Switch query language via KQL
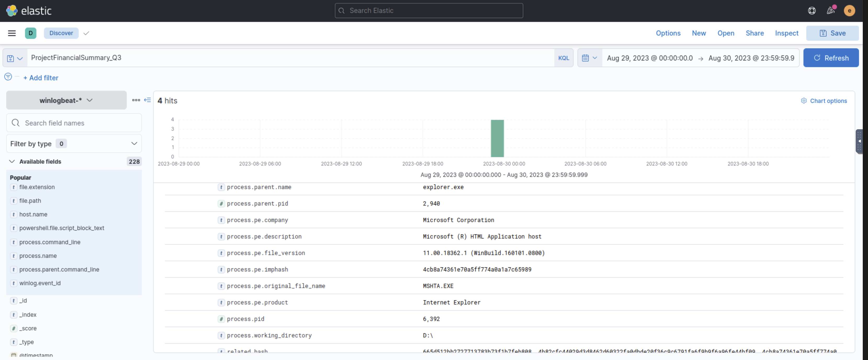Image resolution: width=868 pixels, height=360 pixels. tap(563, 58)
